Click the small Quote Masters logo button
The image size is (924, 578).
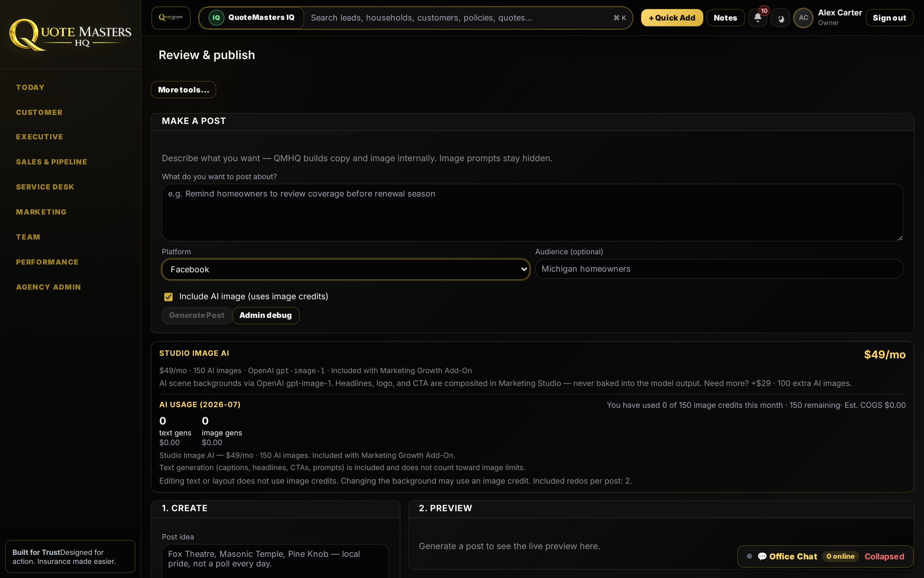171,18
